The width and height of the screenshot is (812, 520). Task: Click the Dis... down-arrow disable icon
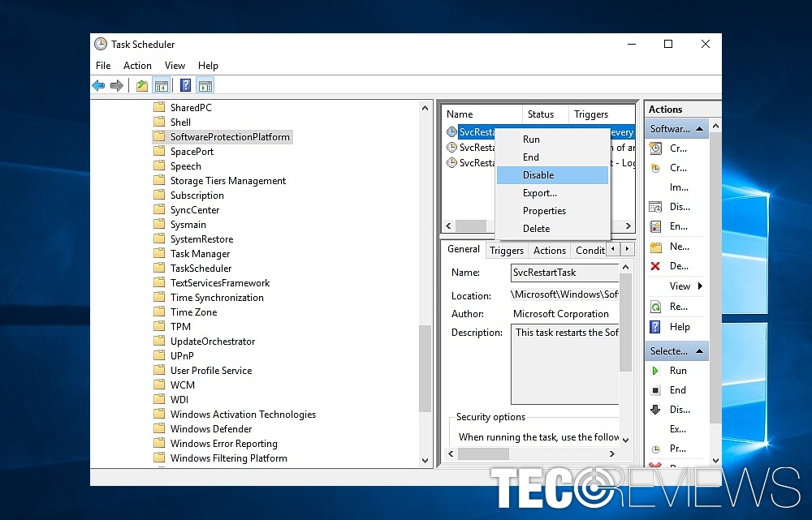click(x=655, y=410)
